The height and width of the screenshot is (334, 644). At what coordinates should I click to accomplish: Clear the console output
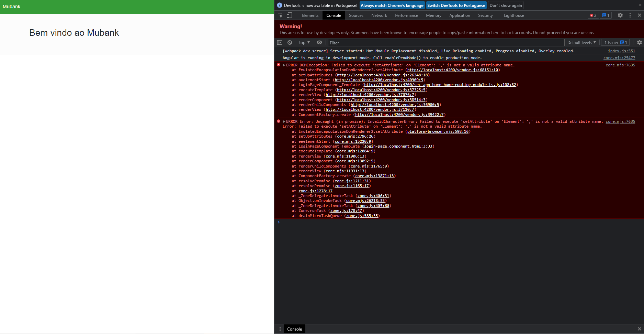pyautogui.click(x=290, y=42)
